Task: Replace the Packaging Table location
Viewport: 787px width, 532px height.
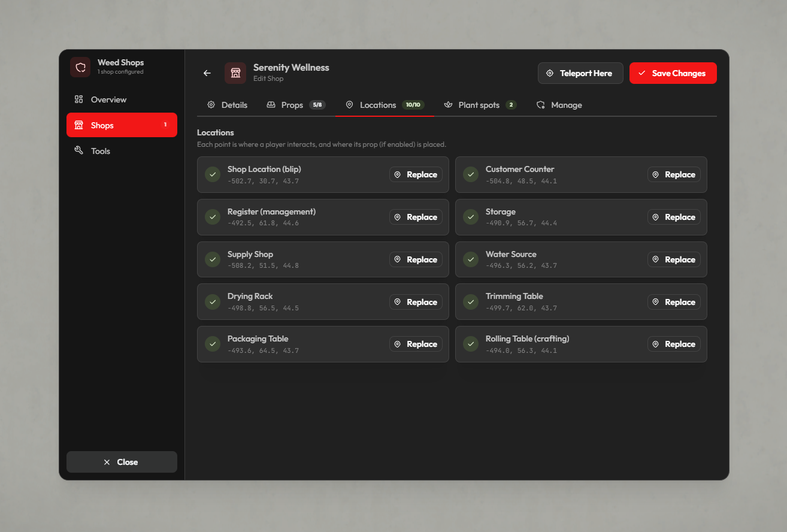Action: (x=416, y=344)
